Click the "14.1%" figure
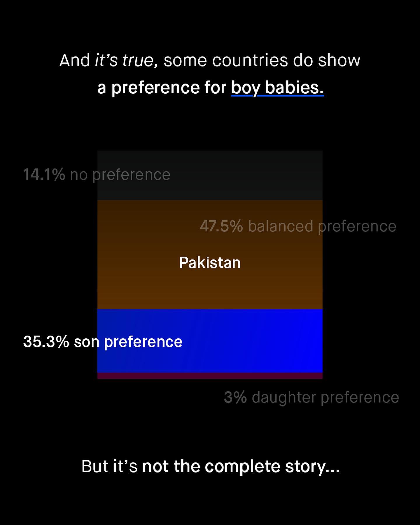Image resolution: width=420 pixels, height=525 pixels. (x=44, y=175)
